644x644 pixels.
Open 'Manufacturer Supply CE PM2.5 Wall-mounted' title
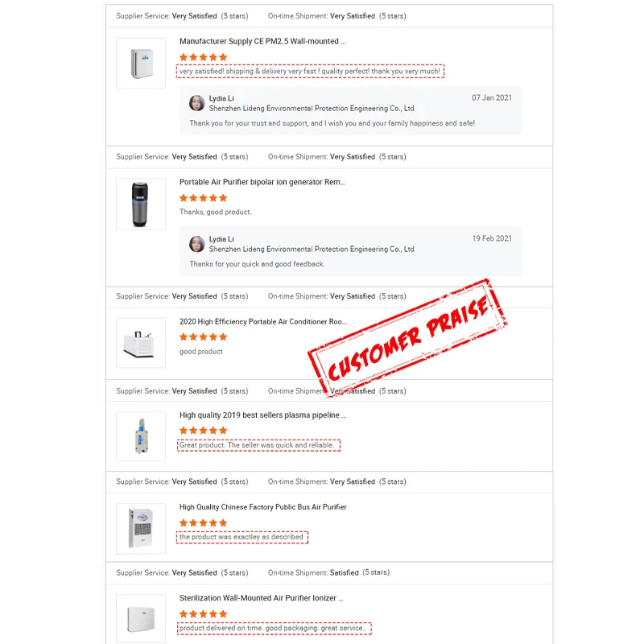click(262, 42)
